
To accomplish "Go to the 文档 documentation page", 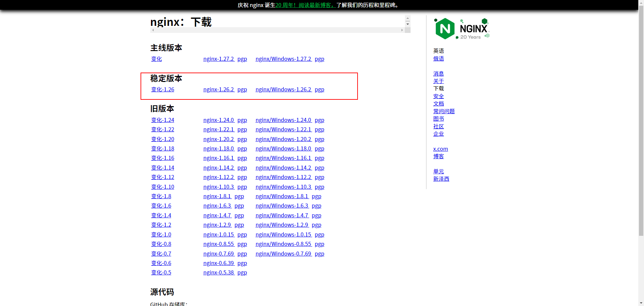I will (438, 104).
